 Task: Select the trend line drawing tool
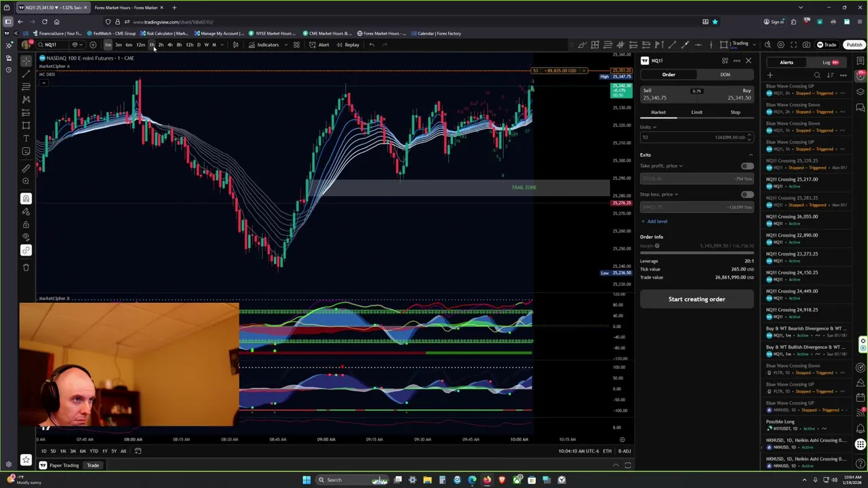(26, 73)
